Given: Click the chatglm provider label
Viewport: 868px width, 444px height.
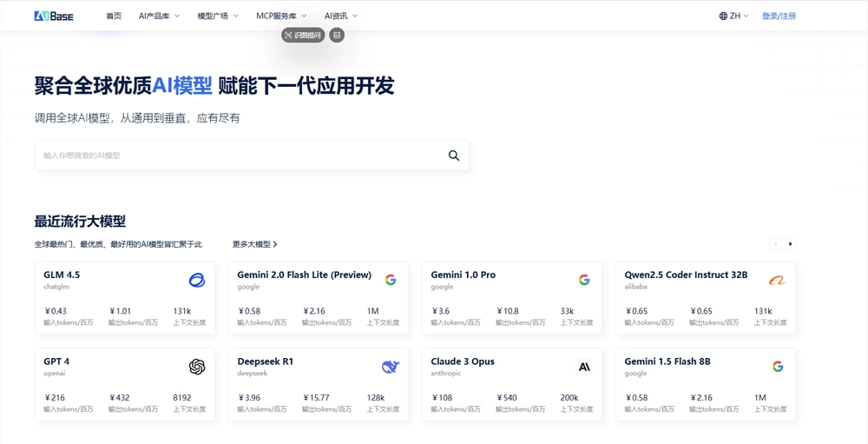Looking at the screenshot, I should 56,287.
